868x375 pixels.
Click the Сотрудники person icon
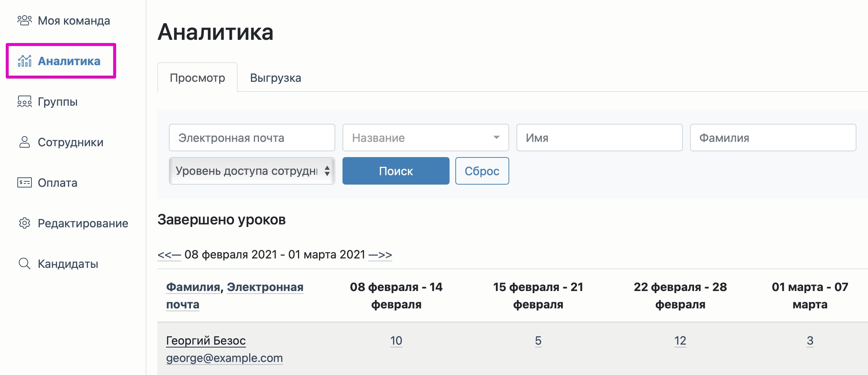click(24, 142)
